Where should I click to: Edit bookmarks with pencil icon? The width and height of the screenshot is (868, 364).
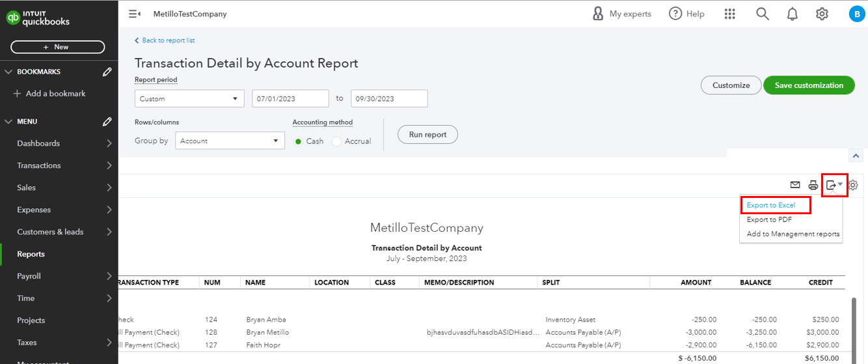click(107, 72)
